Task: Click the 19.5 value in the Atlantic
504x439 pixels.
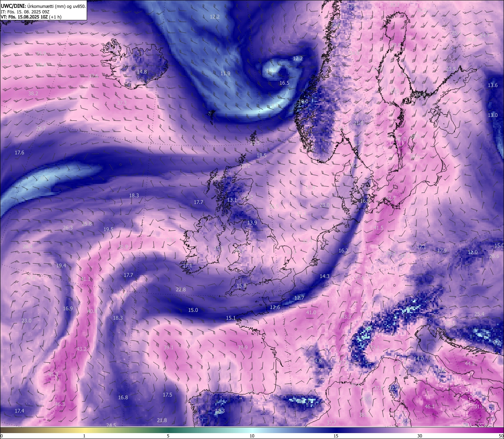Action: point(108,229)
